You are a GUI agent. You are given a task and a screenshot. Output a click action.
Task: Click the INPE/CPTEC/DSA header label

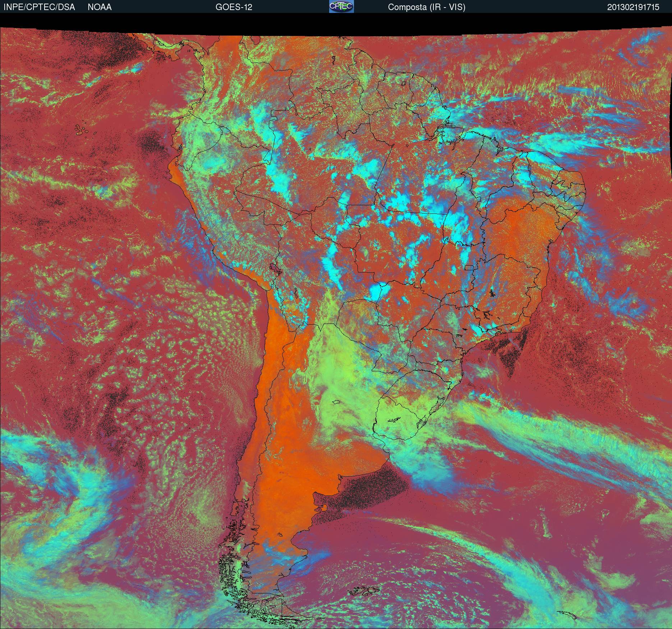(39, 7)
